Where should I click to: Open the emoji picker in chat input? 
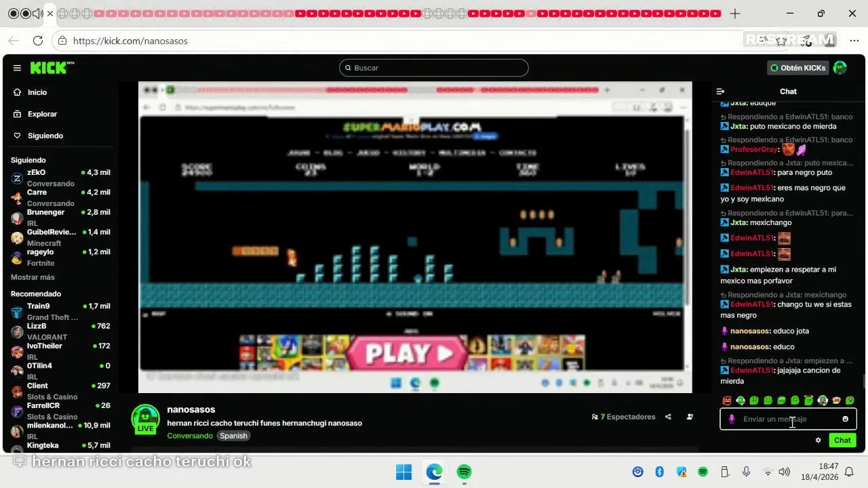click(845, 419)
